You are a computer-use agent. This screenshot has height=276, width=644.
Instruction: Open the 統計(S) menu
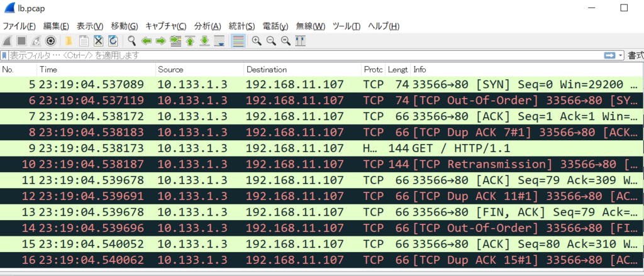(x=241, y=26)
